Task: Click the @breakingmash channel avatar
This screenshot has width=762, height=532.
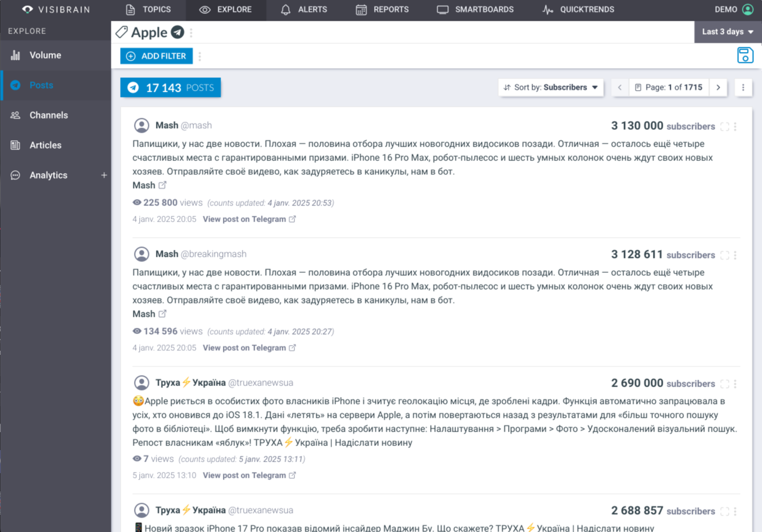Action: click(x=141, y=254)
